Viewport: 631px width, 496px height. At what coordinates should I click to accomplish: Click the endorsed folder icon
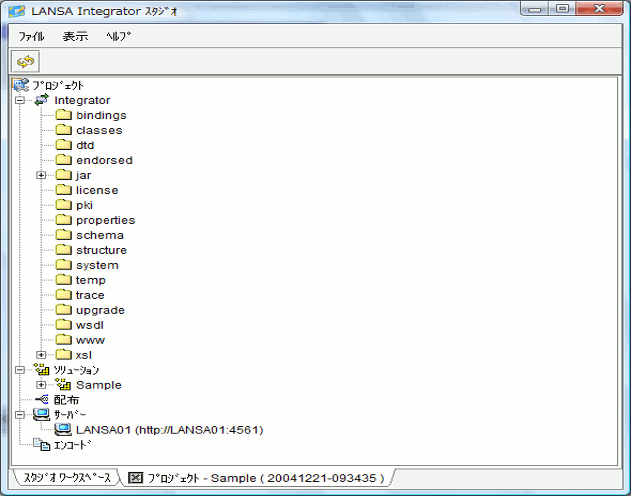click(64, 160)
